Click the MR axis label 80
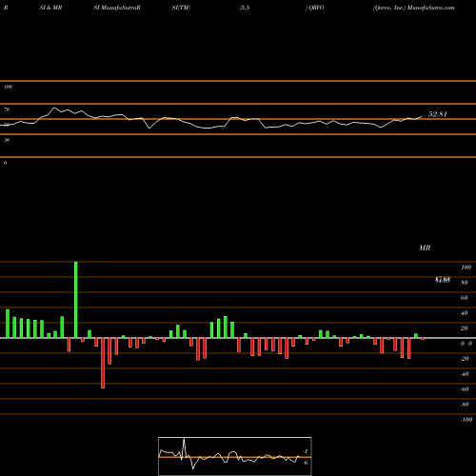 pyautogui.click(x=465, y=283)
